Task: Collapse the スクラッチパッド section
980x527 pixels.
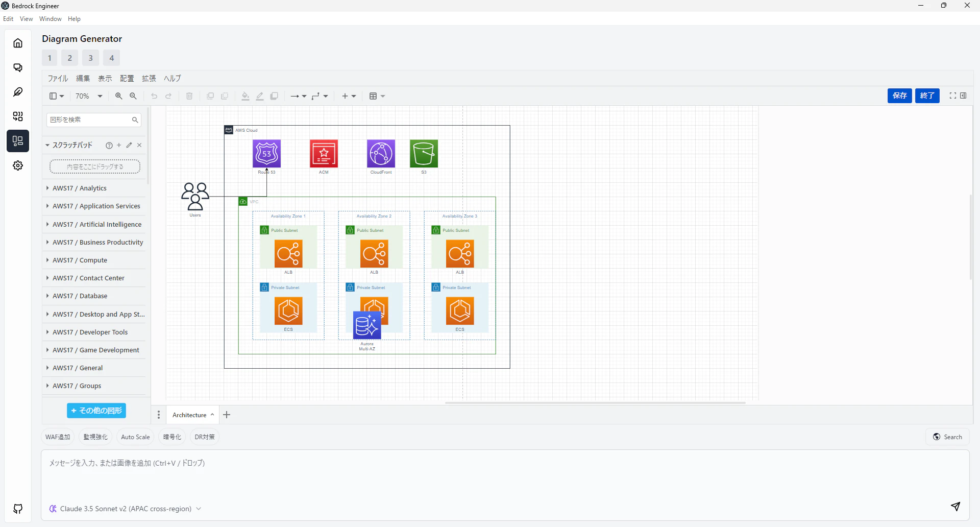Action: coord(69,145)
